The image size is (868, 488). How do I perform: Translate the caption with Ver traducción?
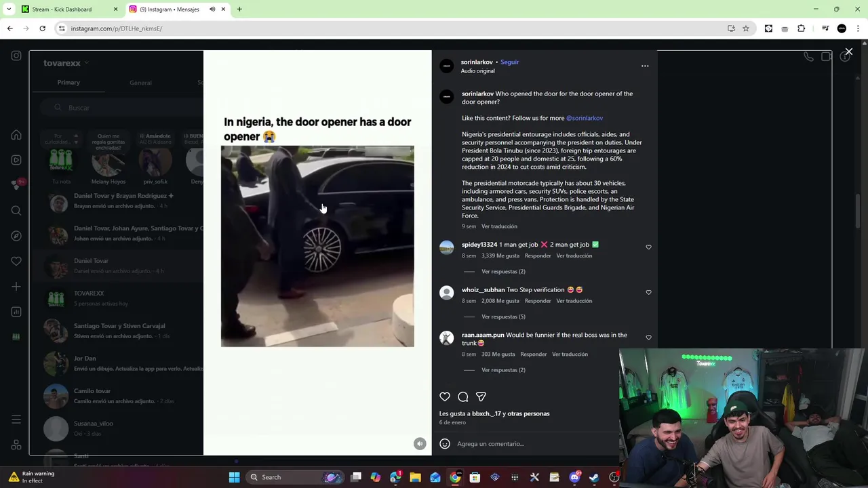click(499, 226)
